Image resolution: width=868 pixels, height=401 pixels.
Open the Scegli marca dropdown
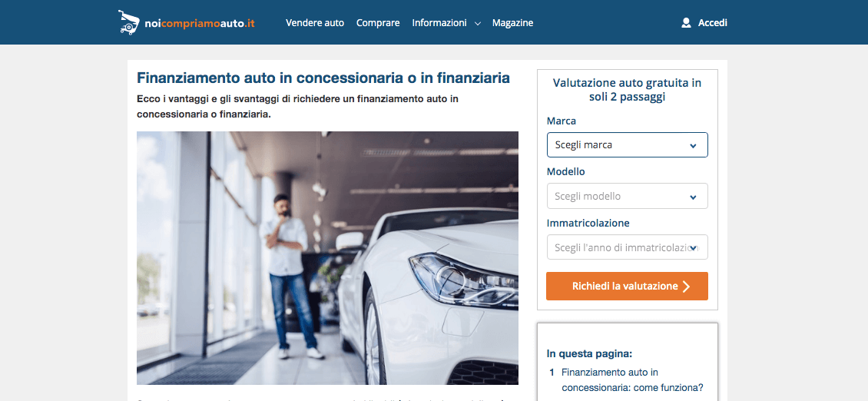pyautogui.click(x=628, y=145)
